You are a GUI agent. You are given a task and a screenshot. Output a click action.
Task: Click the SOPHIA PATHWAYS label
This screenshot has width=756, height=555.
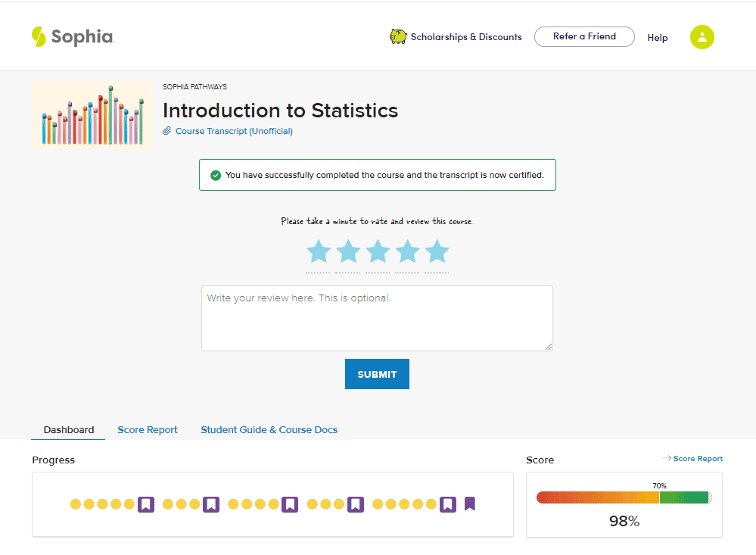pos(194,87)
